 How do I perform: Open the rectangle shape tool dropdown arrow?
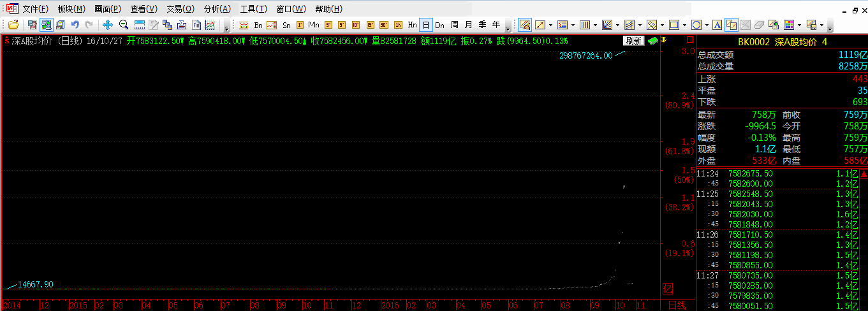coord(684,25)
